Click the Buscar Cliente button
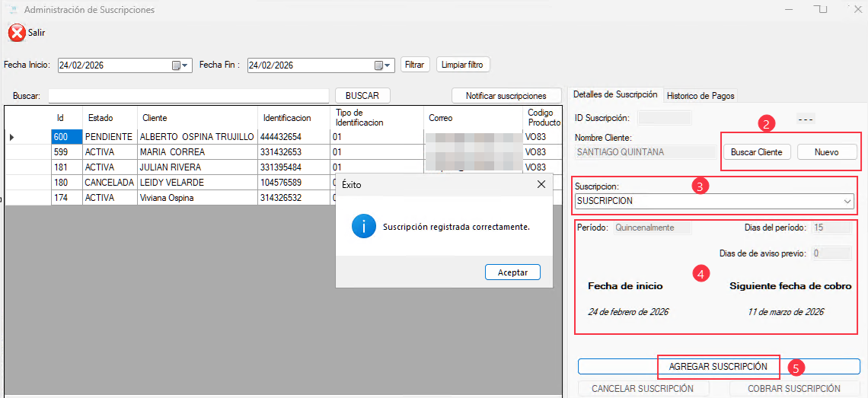 [x=756, y=152]
